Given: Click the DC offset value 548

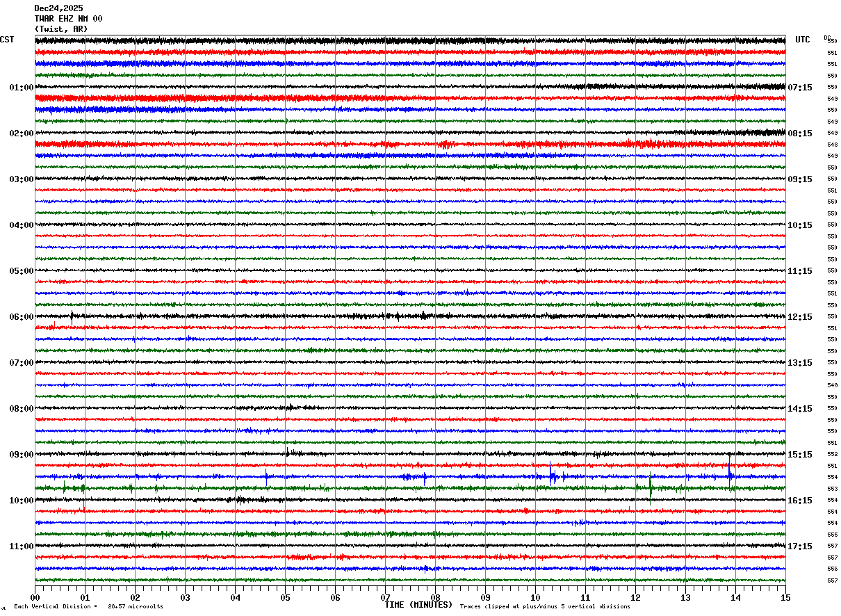Looking at the screenshot, I should point(832,145).
